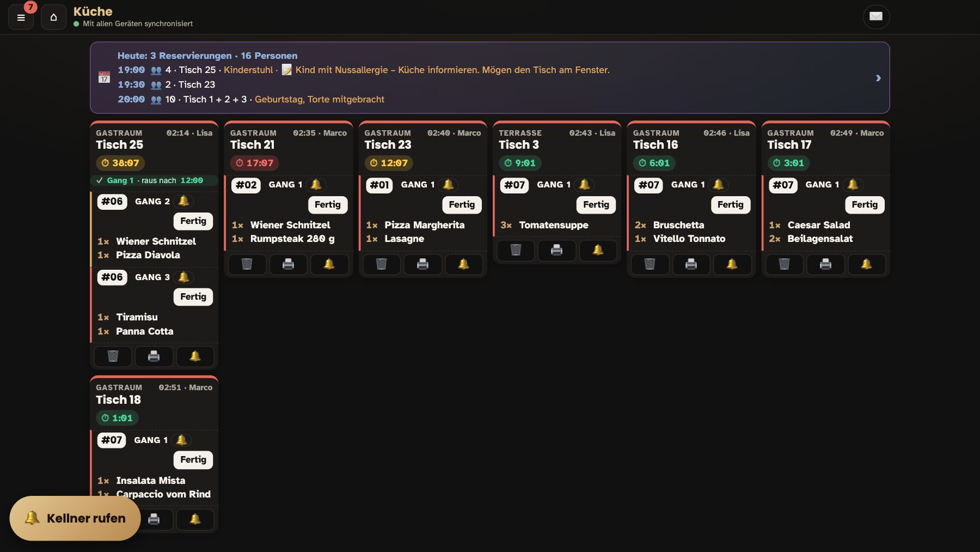980x552 pixels.
Task: Click the Kellner rufen button
Action: pos(75,518)
